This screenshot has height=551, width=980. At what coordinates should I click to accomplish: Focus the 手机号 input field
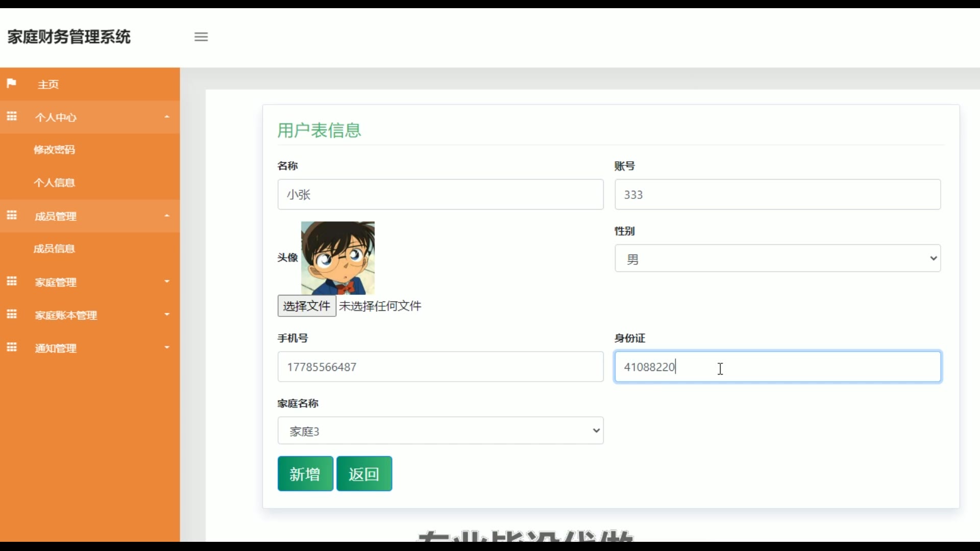[440, 367]
